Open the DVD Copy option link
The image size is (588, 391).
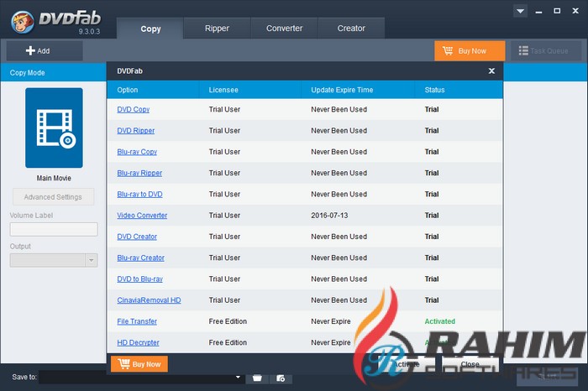point(134,110)
